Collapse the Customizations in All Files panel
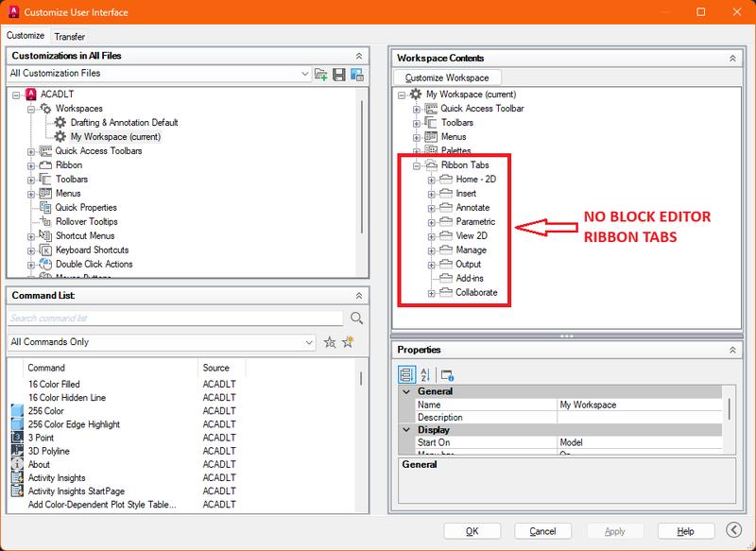 359,56
